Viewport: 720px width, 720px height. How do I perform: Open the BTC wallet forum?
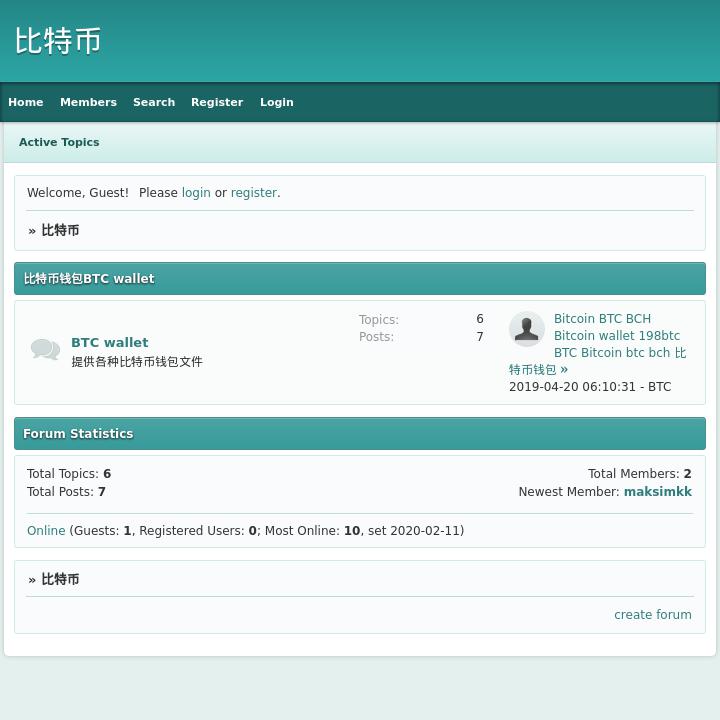coord(110,342)
